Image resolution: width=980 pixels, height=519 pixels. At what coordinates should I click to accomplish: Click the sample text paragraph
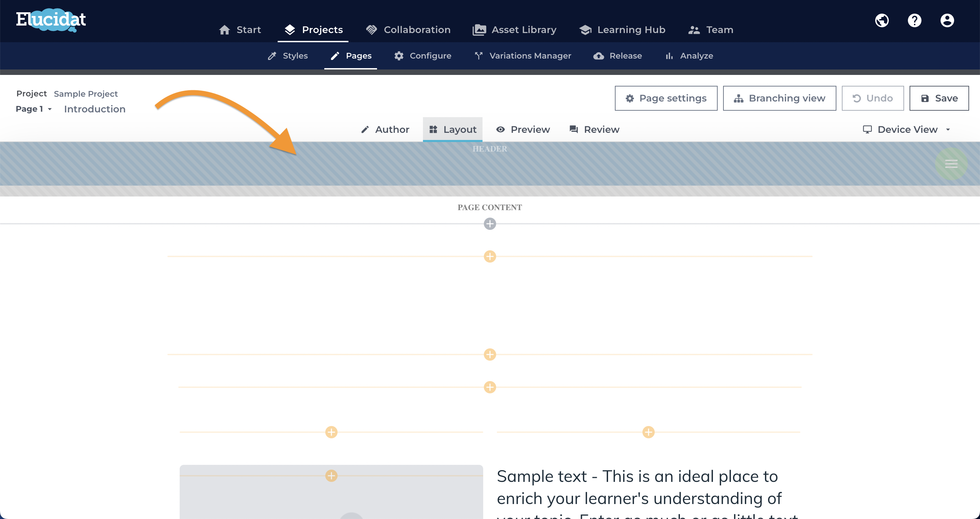(648, 493)
